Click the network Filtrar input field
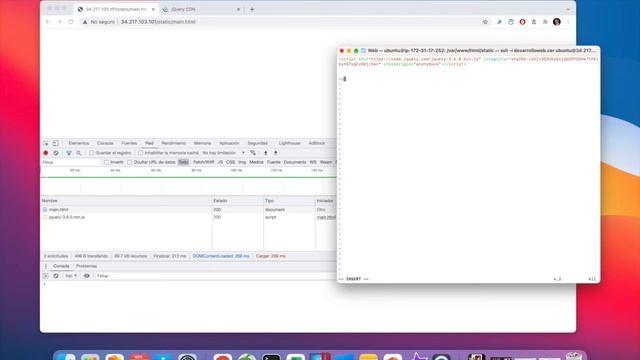Viewport: 640px width, 360px height. point(70,162)
